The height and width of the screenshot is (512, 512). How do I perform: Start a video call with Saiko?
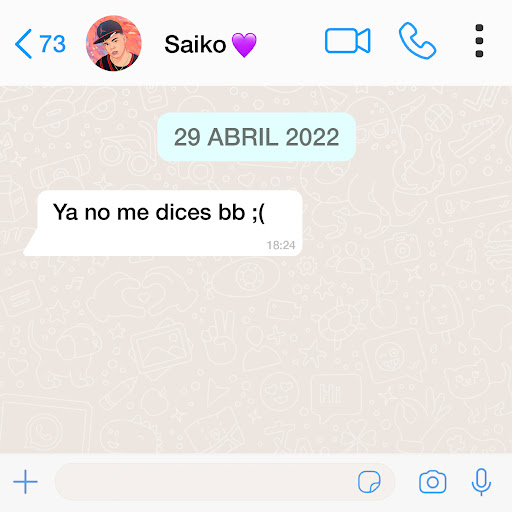click(x=347, y=41)
